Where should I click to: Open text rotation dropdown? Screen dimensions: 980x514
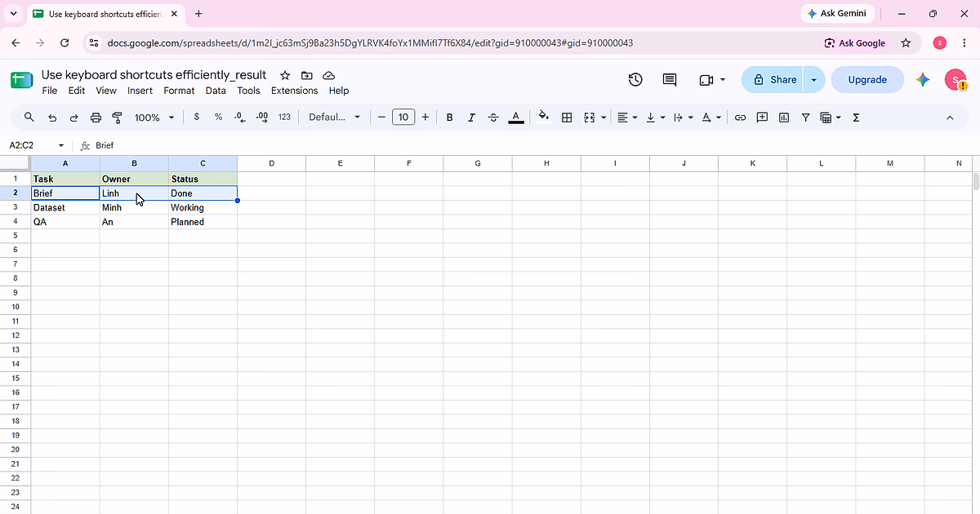(711, 117)
